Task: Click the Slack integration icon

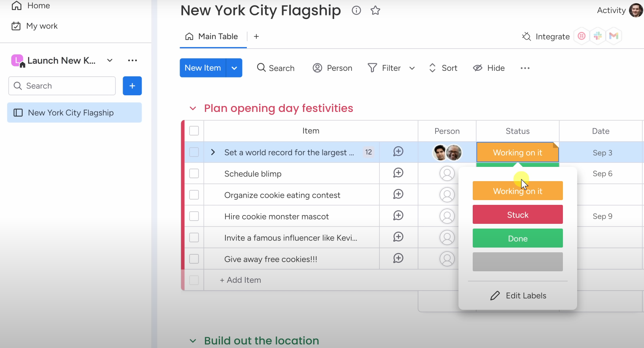Action: click(598, 36)
